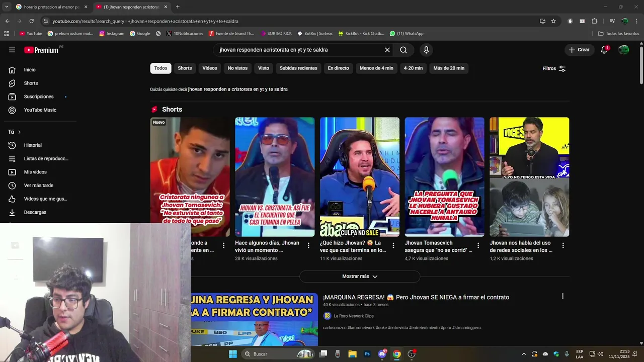Switch to the 'horario proteccion al menor' browser tab
644x362 pixels.
[x=52, y=7]
